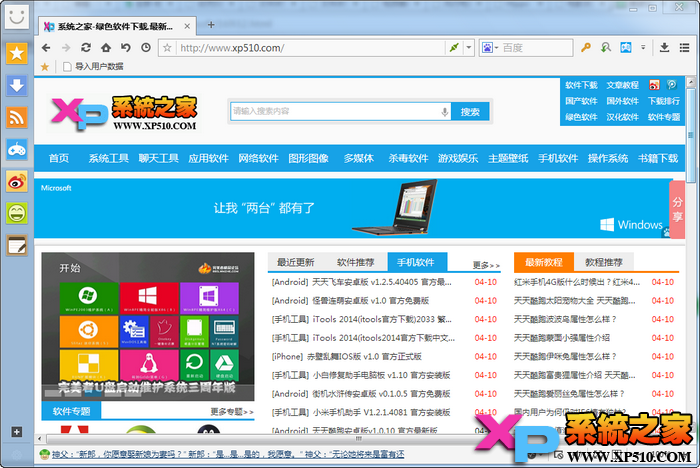Switch to the 最近更新 tab
This screenshot has width=700, height=468.
(296, 262)
